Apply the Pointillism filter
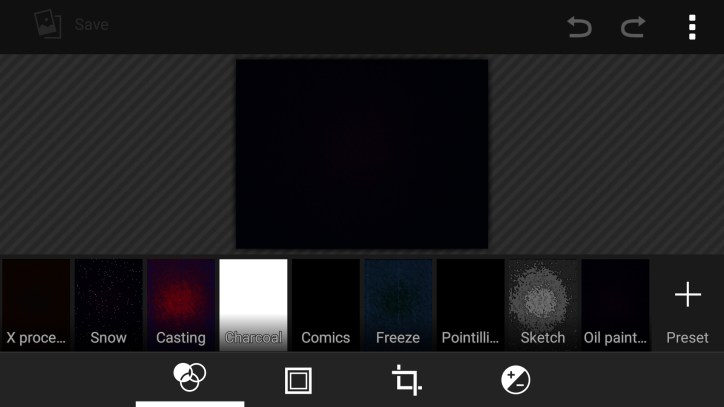The width and height of the screenshot is (724, 407). point(470,304)
